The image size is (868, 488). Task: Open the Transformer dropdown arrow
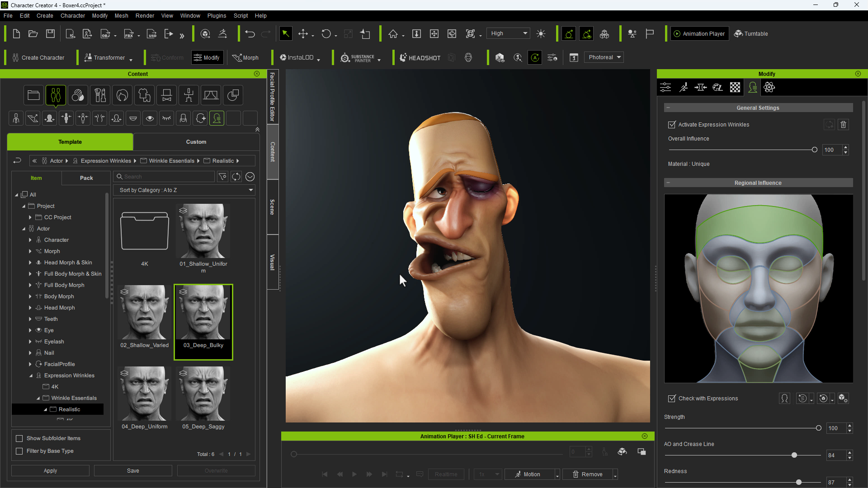pos(131,59)
